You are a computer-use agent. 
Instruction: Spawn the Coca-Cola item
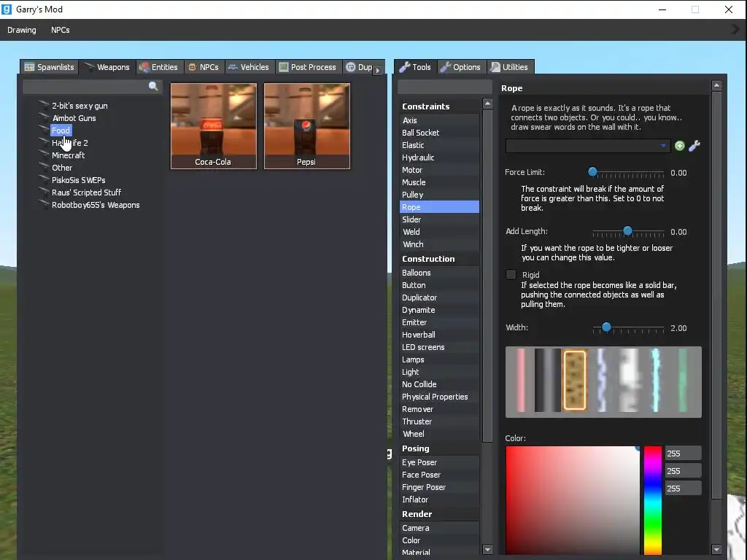(x=214, y=126)
